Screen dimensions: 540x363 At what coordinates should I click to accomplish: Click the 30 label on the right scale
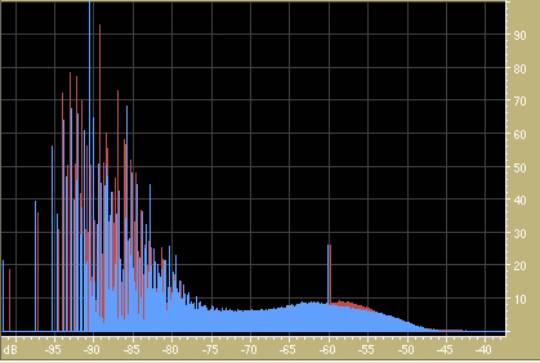point(519,234)
